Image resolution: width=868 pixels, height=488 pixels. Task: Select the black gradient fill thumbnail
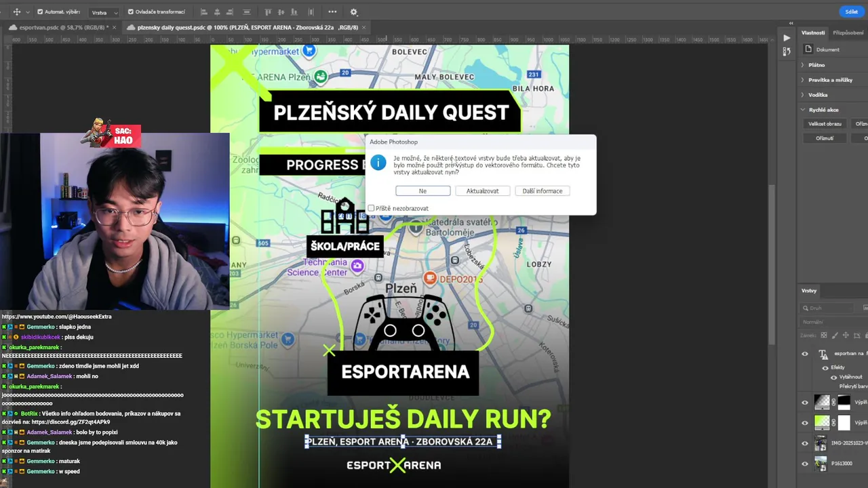(x=822, y=402)
